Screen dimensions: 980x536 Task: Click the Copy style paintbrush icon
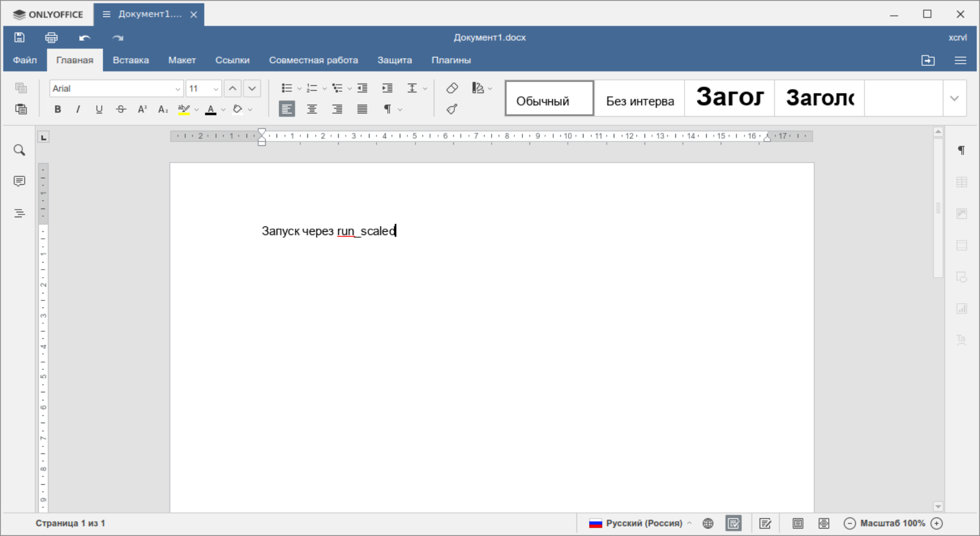(452, 109)
